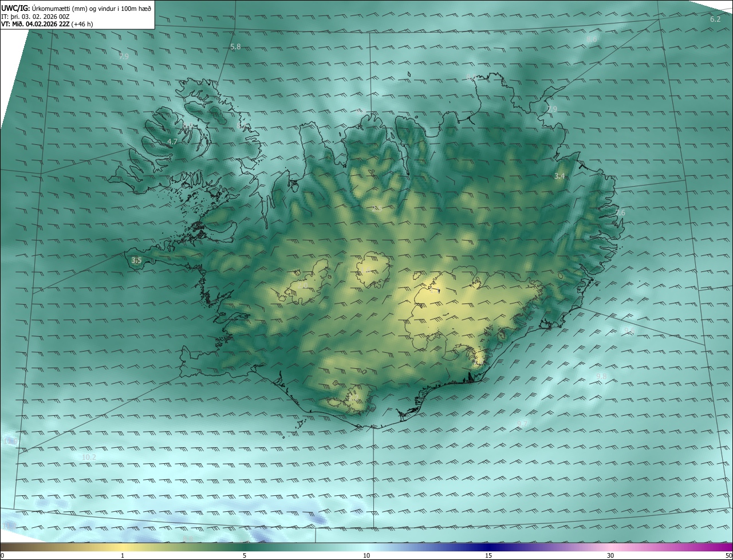Click the dark blue 15 mm colorbar segment

[x=488, y=547]
